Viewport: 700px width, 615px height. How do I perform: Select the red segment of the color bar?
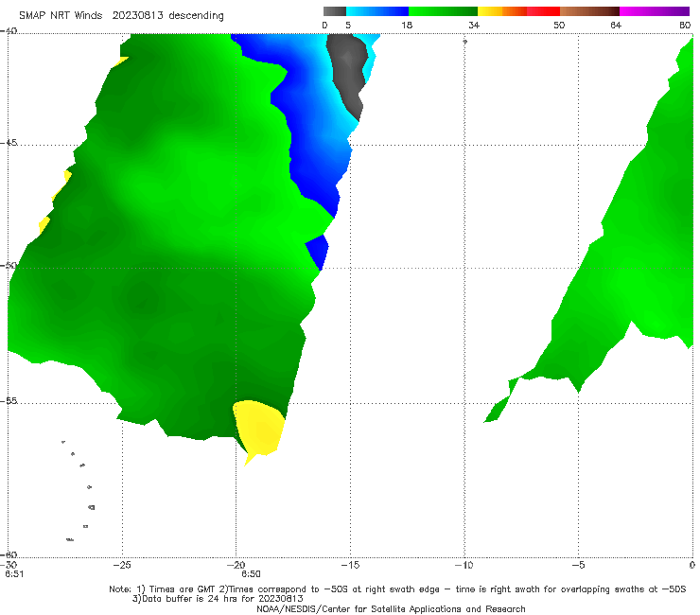(x=543, y=11)
